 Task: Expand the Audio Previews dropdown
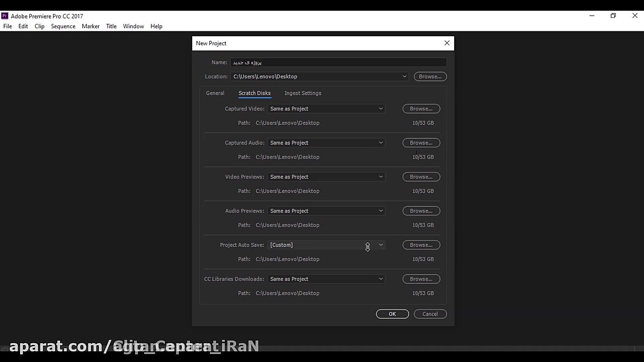[381, 211]
